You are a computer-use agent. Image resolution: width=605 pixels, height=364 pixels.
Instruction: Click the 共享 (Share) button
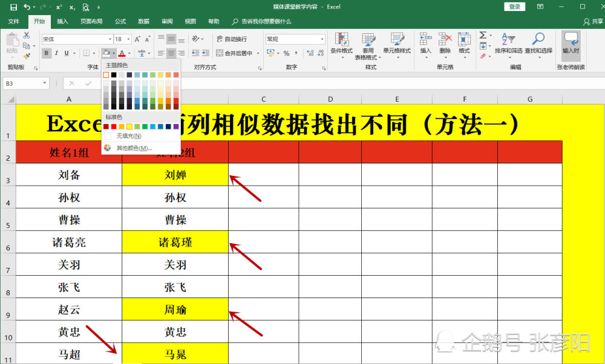tap(594, 22)
